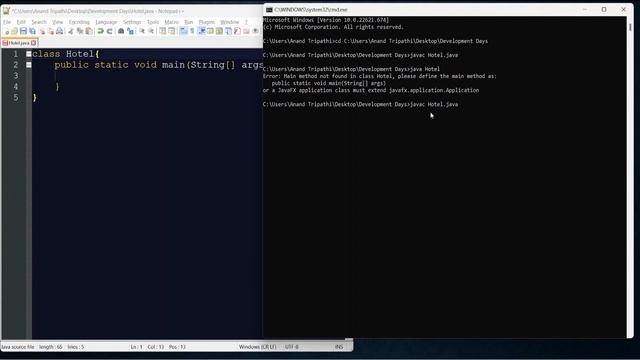
Task: Click 'Windows (CR LF)' in the status bar
Action: point(258,347)
